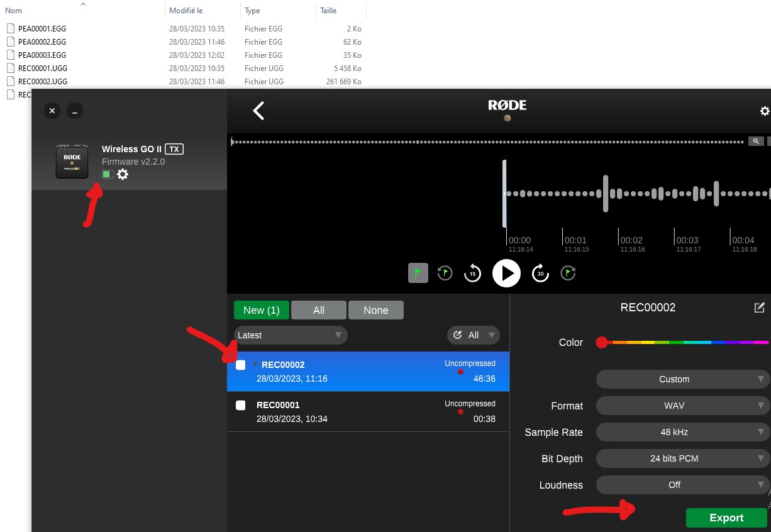This screenshot has width=771, height=532.
Task: Click the PEA00003.EGG file icon in Explorer
Action: [x=10, y=55]
